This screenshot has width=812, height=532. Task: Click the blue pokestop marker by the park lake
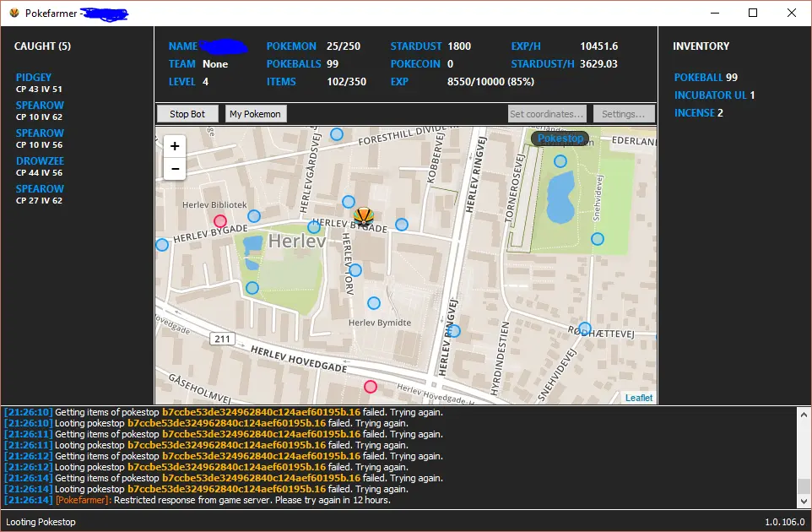[560, 161]
